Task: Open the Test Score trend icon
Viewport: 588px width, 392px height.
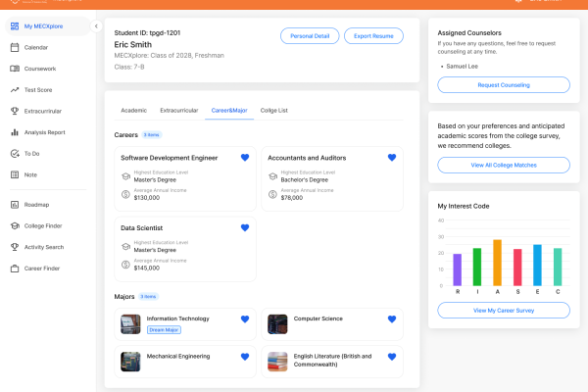Action: [x=15, y=89]
